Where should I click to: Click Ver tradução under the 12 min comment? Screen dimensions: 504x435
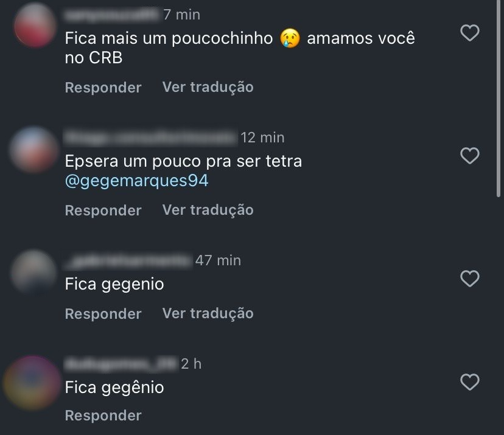208,210
